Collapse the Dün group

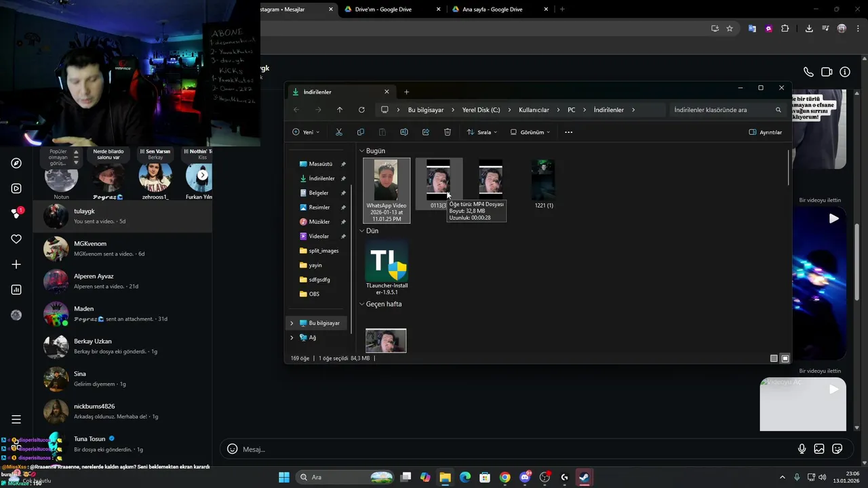(362, 231)
